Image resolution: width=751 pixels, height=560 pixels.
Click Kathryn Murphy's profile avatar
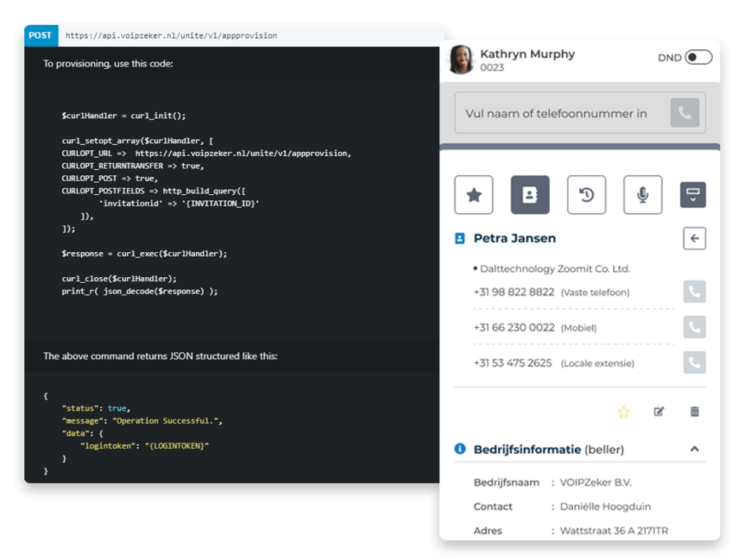pyautogui.click(x=461, y=60)
